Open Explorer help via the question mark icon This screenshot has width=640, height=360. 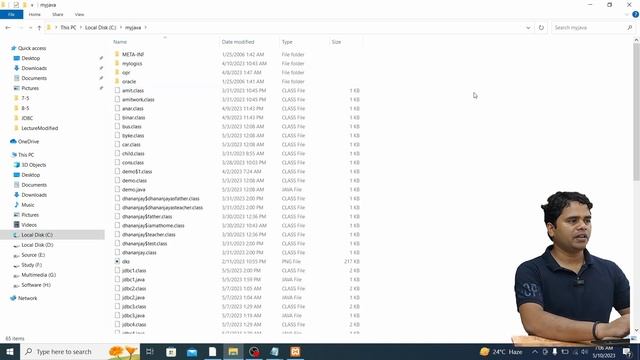pos(636,14)
